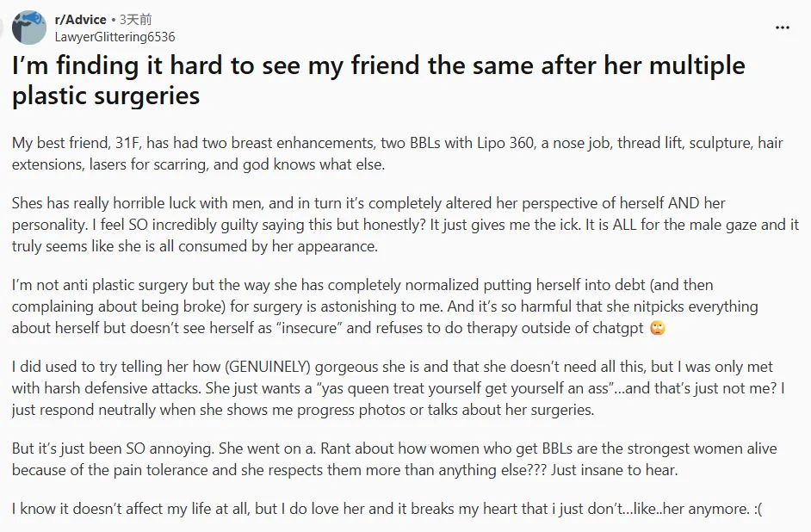Open the post title about plastic surgeries
Image resolution: width=811 pixels, height=532 pixels.
pyautogui.click(x=379, y=80)
